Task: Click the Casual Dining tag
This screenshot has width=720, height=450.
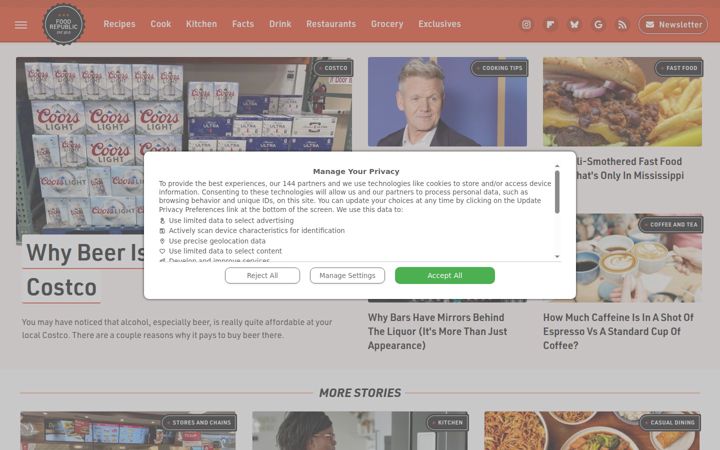Action: click(x=669, y=422)
